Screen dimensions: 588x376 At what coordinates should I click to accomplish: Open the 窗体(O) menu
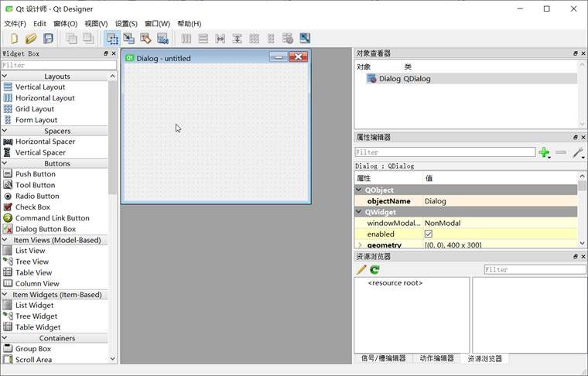point(65,24)
